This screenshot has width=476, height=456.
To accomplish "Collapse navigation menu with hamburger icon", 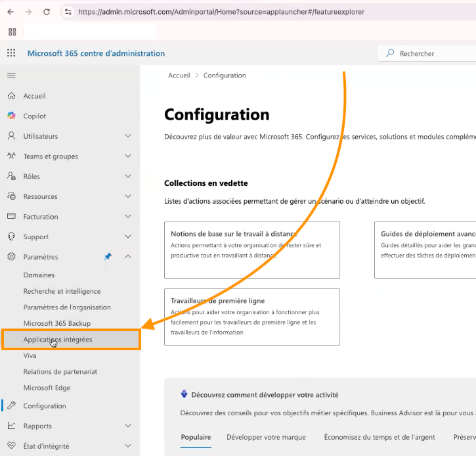I will (11, 76).
